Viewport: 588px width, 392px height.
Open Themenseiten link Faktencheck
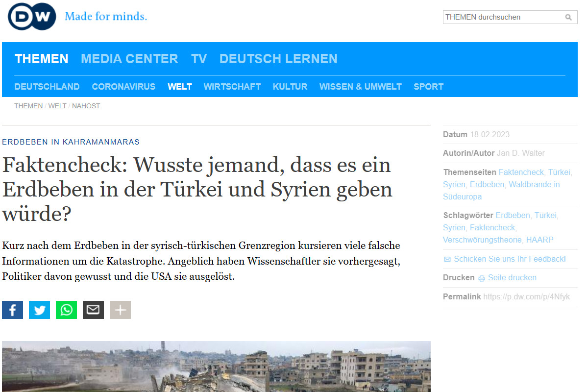point(521,172)
